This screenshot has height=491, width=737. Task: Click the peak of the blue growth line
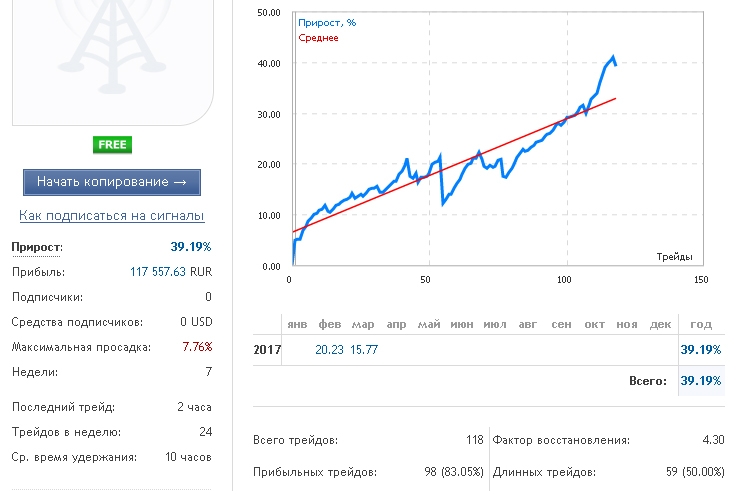pyautogui.click(x=613, y=57)
